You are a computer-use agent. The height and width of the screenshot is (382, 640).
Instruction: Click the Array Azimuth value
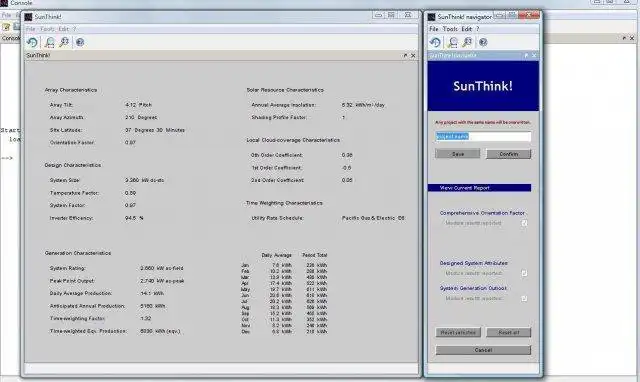click(141, 118)
